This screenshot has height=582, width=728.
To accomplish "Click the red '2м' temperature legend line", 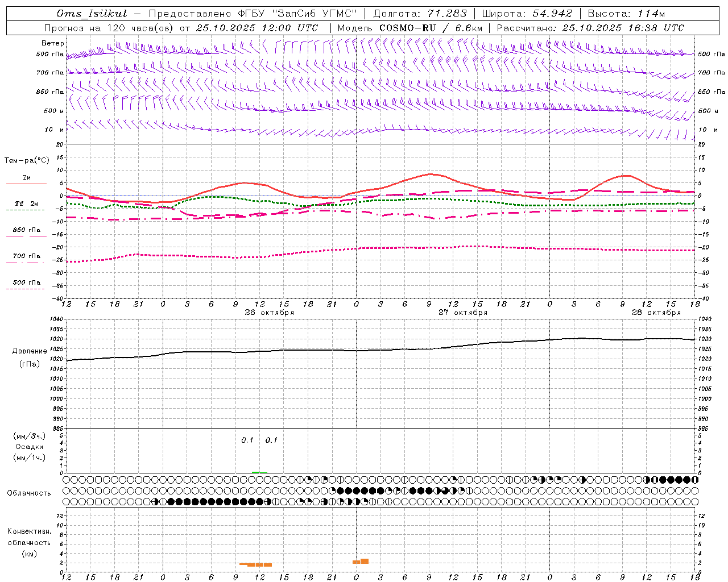I will click(26, 184).
